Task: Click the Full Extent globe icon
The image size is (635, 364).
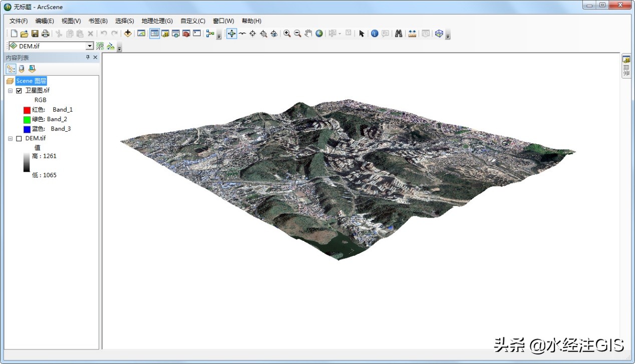Action: (x=319, y=34)
